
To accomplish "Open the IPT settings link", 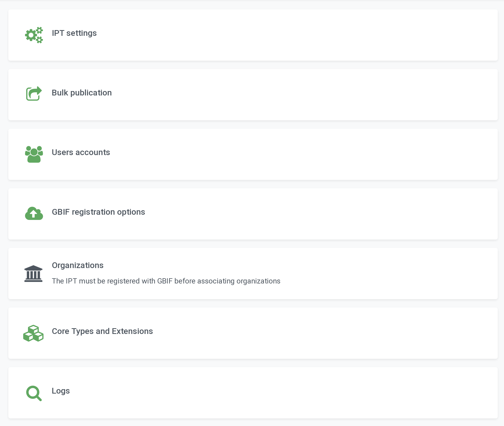I will 74,33.
